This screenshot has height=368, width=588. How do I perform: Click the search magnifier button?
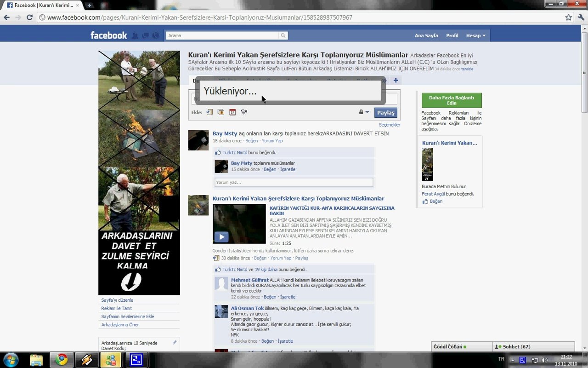click(283, 35)
